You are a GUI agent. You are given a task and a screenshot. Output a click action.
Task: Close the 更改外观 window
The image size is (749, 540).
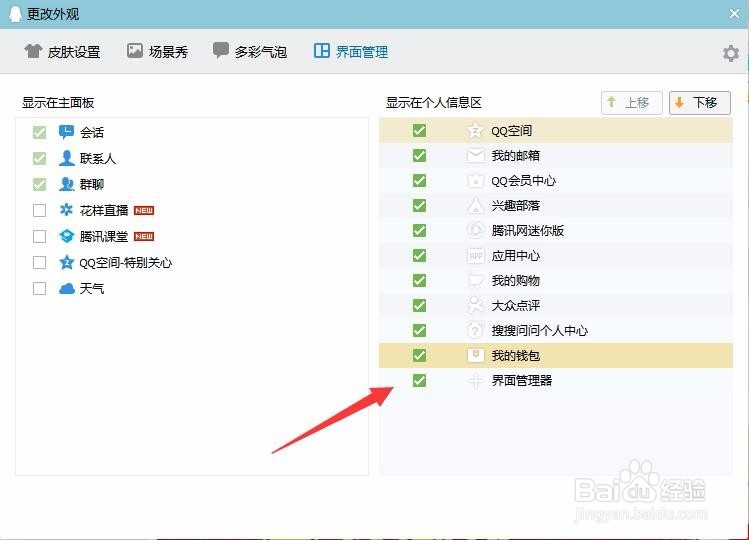[x=735, y=14]
